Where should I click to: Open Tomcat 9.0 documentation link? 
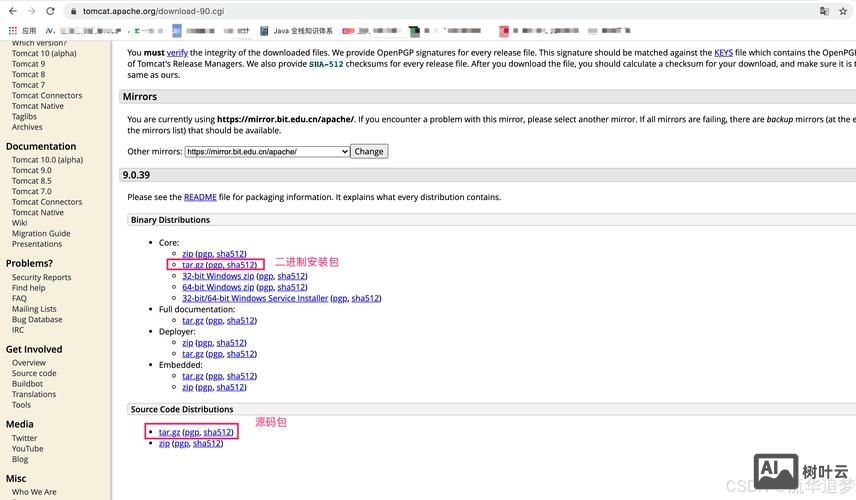[x=32, y=170]
